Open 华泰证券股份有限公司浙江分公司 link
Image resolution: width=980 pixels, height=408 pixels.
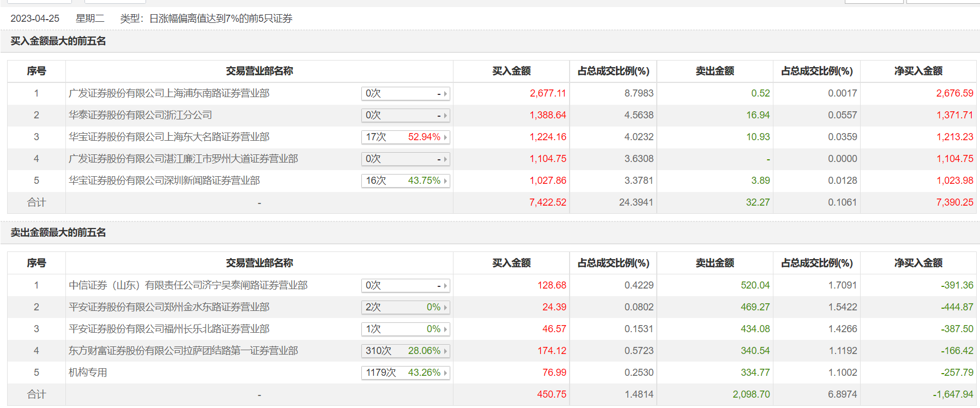coord(140,115)
